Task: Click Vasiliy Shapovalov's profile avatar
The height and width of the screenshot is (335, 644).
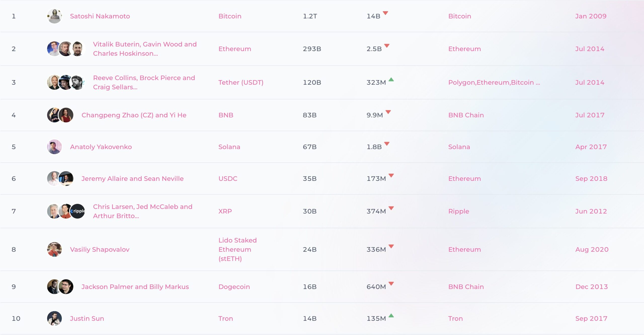Action: [x=54, y=249]
